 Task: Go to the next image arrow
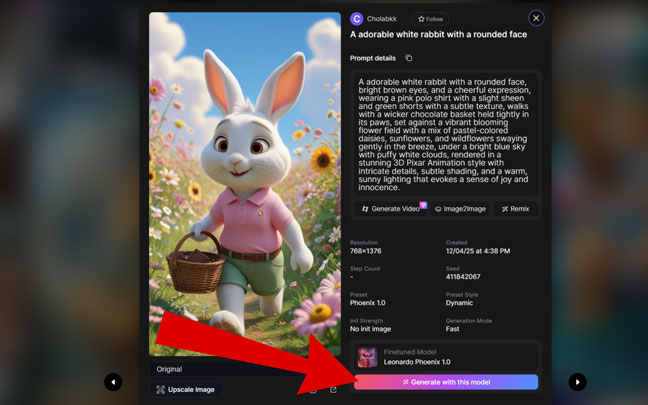point(577,381)
